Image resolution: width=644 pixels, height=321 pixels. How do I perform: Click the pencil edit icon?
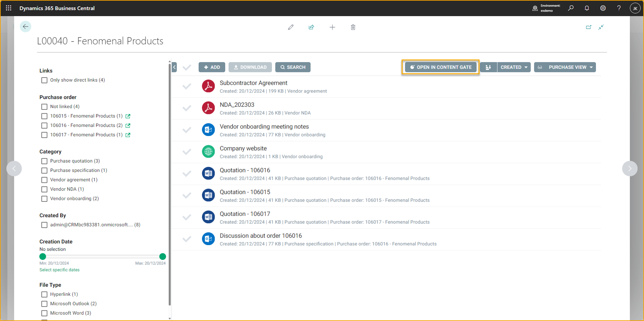point(290,27)
